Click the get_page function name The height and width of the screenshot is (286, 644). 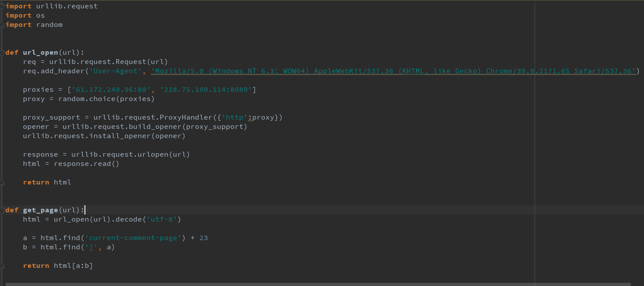(40, 210)
